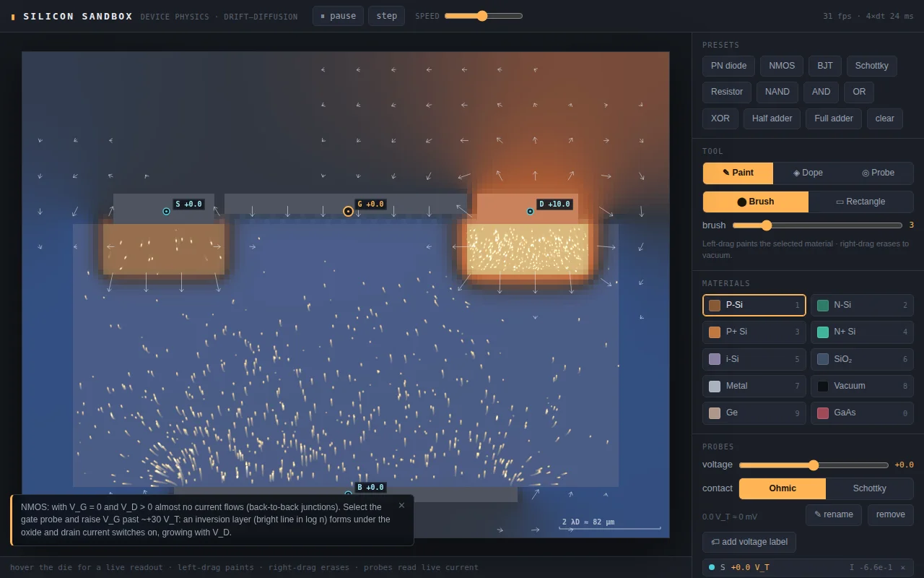This screenshot has width=924, height=578.
Task: Switch to the Probe tool tab
Action: click(878, 173)
